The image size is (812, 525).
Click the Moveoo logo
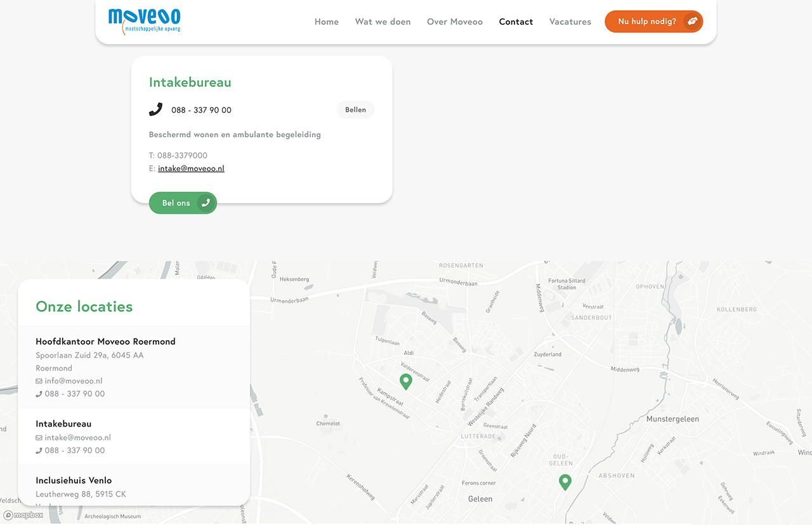(145, 21)
